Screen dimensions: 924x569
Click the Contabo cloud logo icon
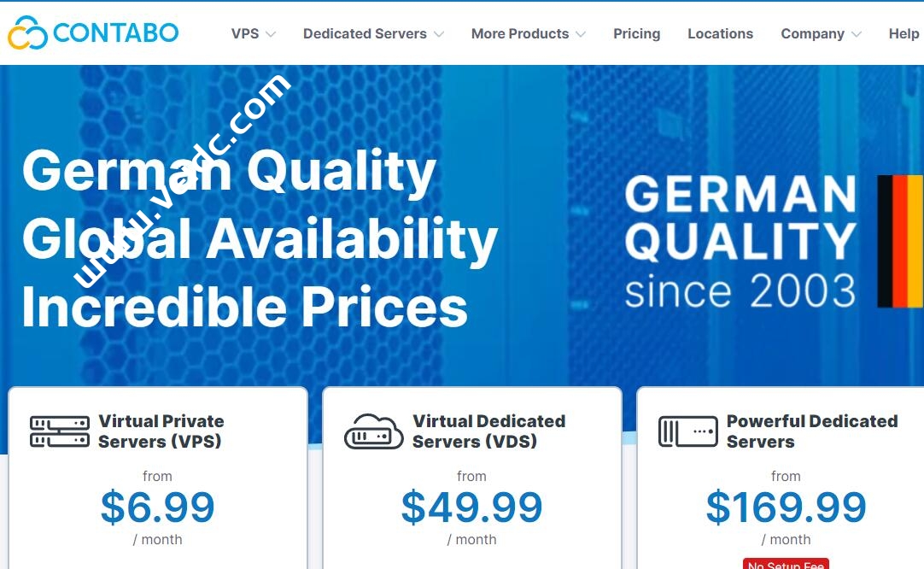pos(28,33)
